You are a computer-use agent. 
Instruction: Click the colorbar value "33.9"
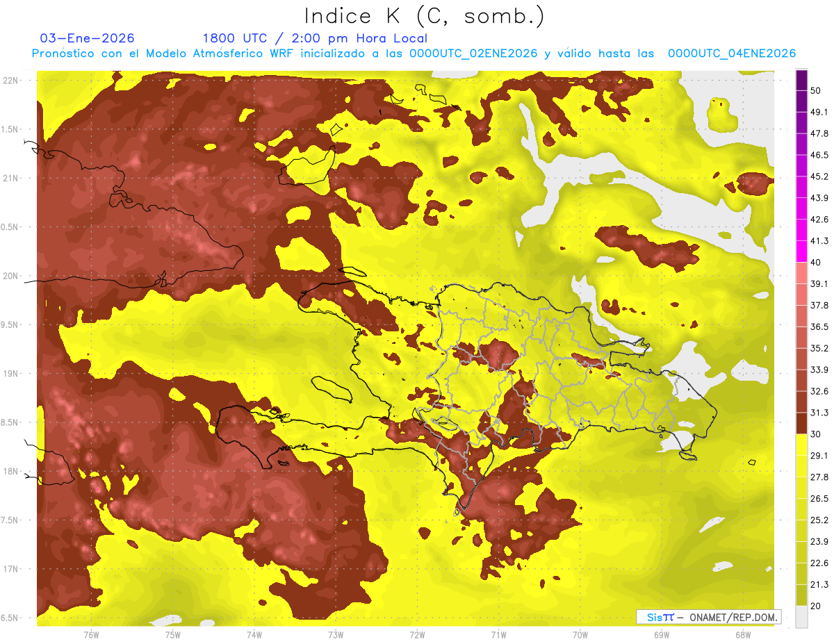tap(819, 370)
